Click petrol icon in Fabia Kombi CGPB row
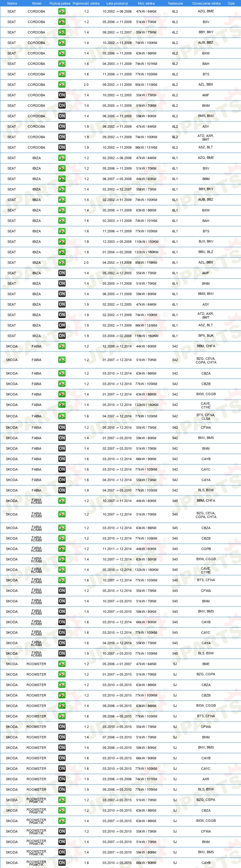This screenshot has width=241, height=868. click(62, 549)
